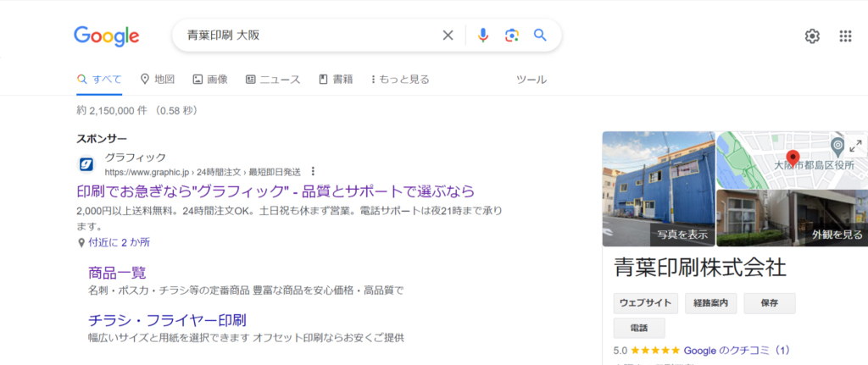The width and height of the screenshot is (868, 365).
Task: Open the map thumbnail of 都島区役所
Action: 793,159
